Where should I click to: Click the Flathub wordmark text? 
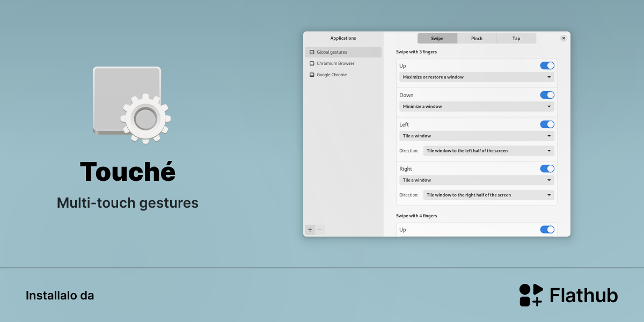[584, 296]
